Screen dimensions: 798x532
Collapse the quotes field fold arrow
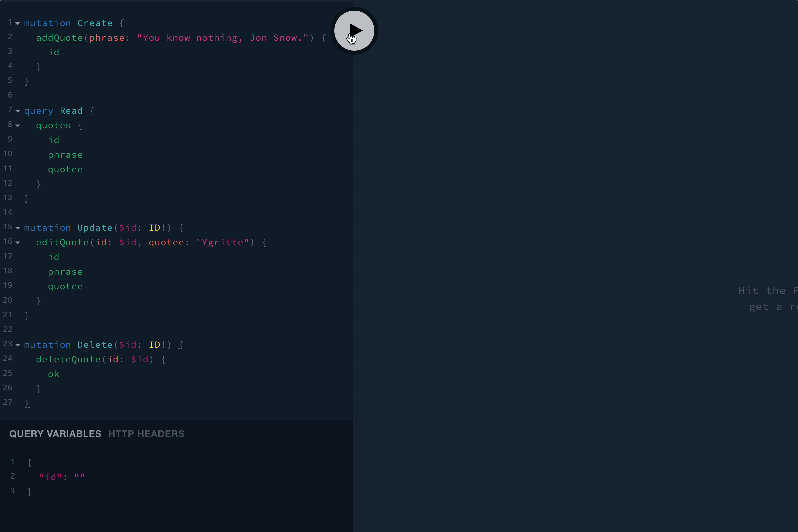point(18,126)
